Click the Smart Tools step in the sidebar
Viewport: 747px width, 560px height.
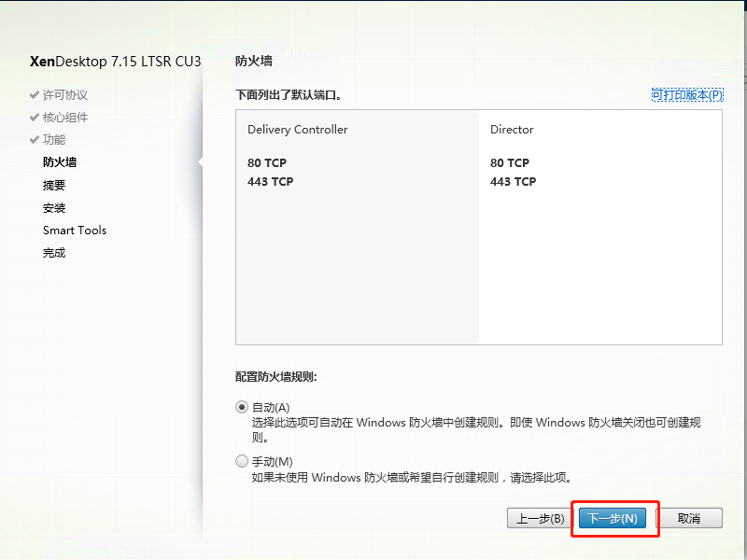pyautogui.click(x=75, y=230)
